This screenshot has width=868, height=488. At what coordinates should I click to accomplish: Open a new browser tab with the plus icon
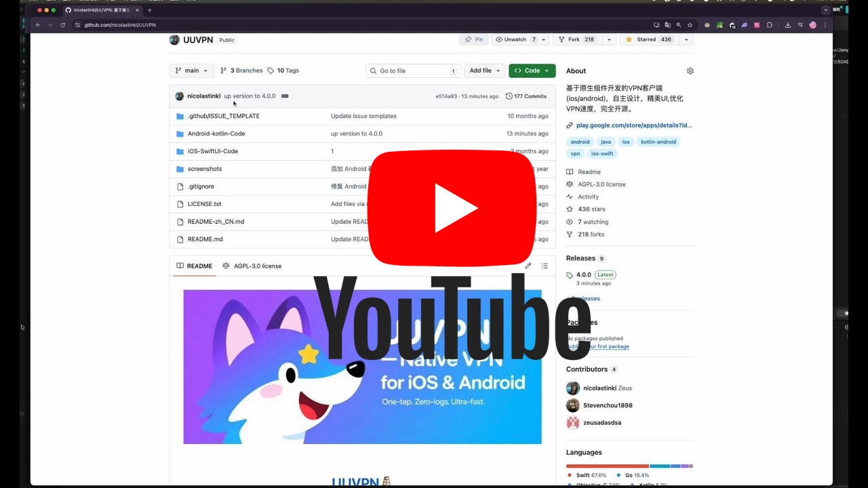pyautogui.click(x=150, y=10)
